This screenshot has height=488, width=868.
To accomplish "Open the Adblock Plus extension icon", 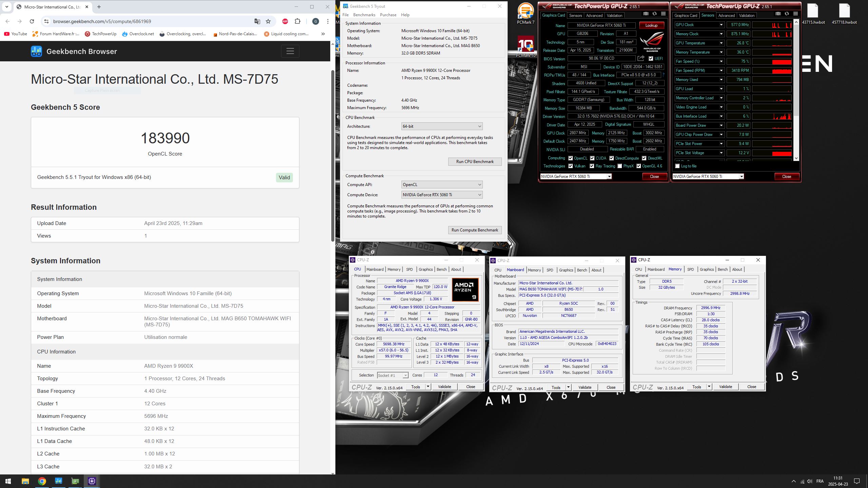I will click(x=285, y=21).
